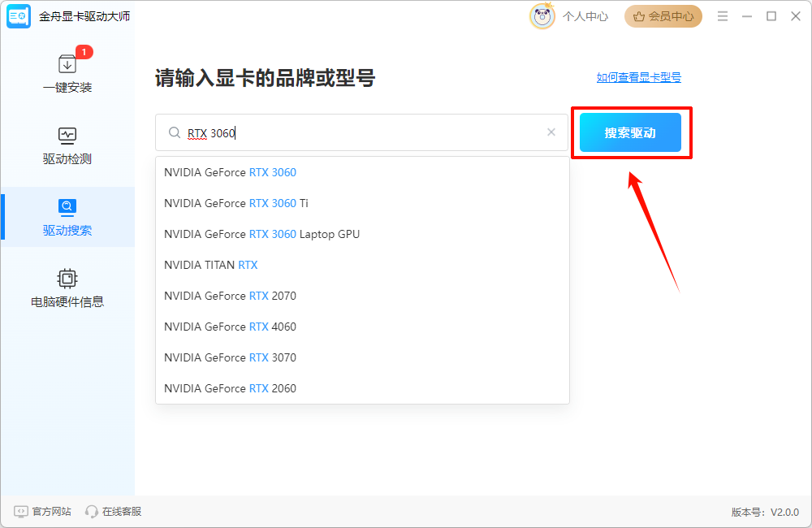
Task: Open 个人中心 personal center
Action: [x=585, y=16]
